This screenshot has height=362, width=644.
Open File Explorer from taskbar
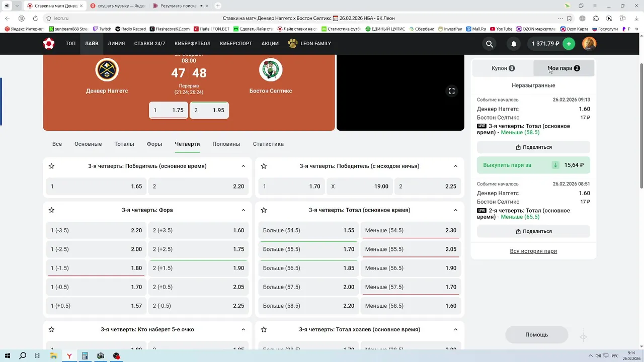pos(54,356)
